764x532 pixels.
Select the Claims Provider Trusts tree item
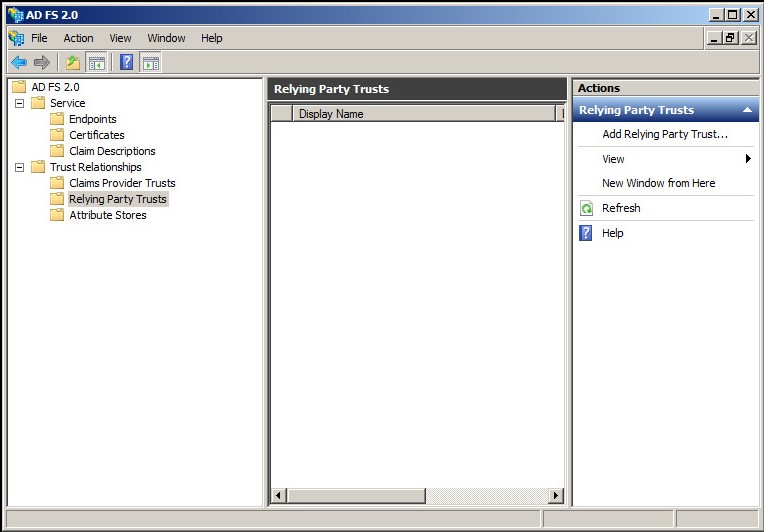pos(122,183)
